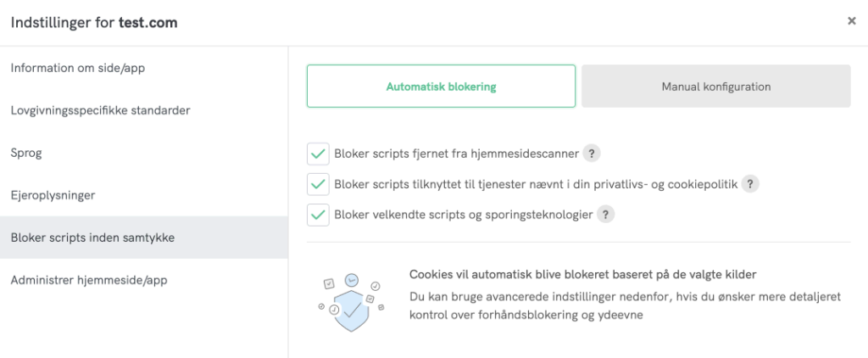The image size is (868, 358).
Task: Switch to the Automatisk blokering tab
Action: click(441, 87)
